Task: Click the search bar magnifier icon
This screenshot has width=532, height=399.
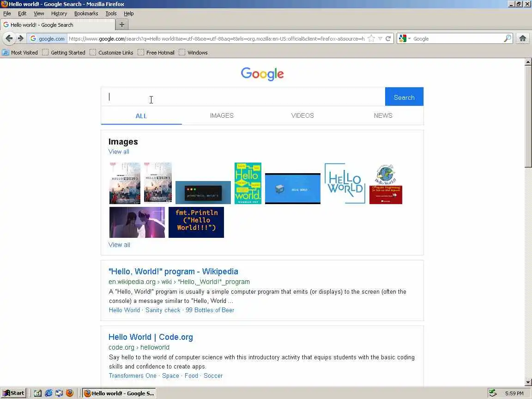Action: click(x=508, y=38)
